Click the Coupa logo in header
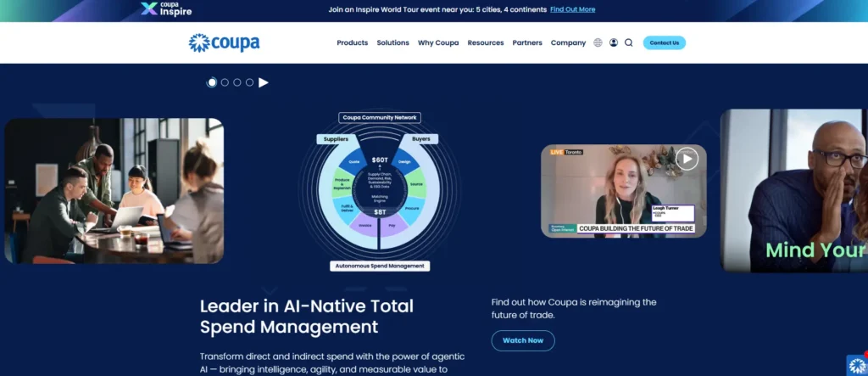The height and width of the screenshot is (376, 868). coord(224,42)
